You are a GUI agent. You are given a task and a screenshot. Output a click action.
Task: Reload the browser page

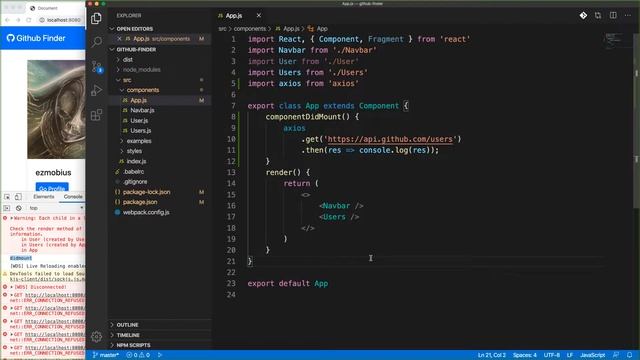click(29, 20)
